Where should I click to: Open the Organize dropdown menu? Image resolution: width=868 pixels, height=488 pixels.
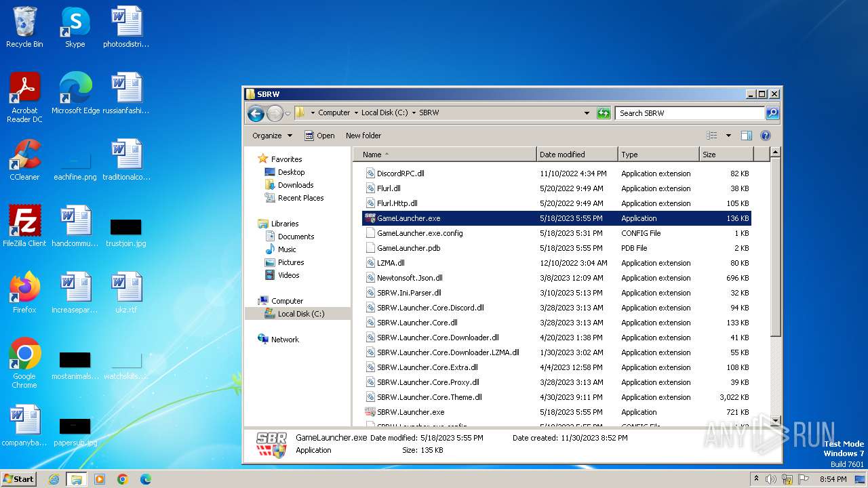(x=273, y=136)
